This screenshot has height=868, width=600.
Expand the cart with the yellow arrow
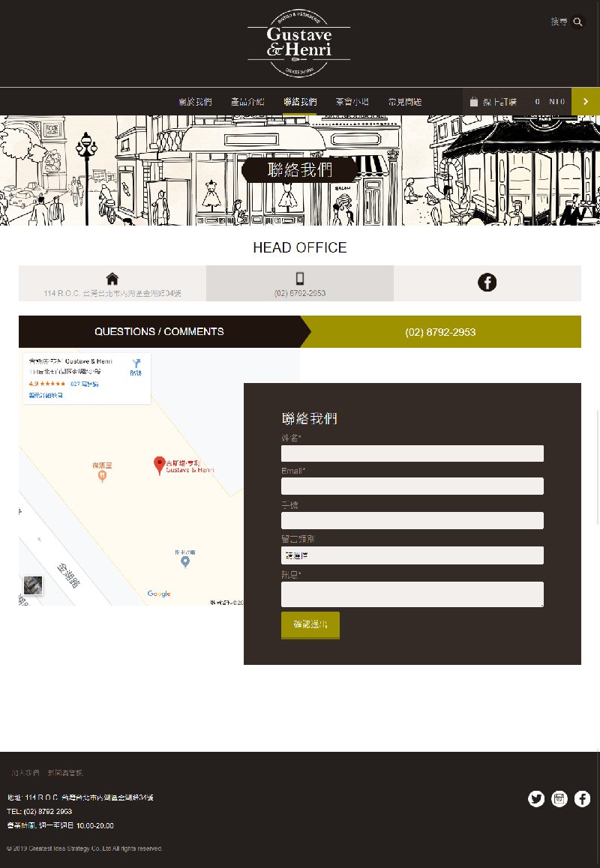tap(586, 101)
